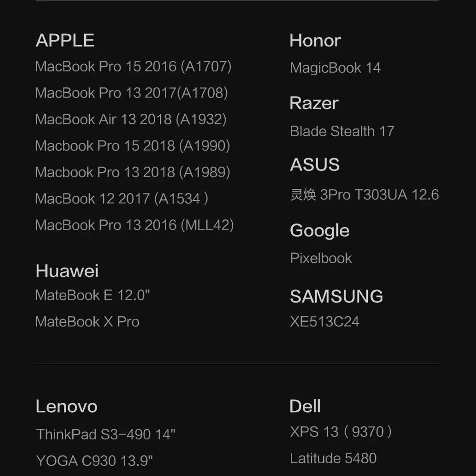This screenshot has width=476, height=476.
Task: Click ASUS 3Pro T303UA 12.6 entry
Action: coord(364,195)
